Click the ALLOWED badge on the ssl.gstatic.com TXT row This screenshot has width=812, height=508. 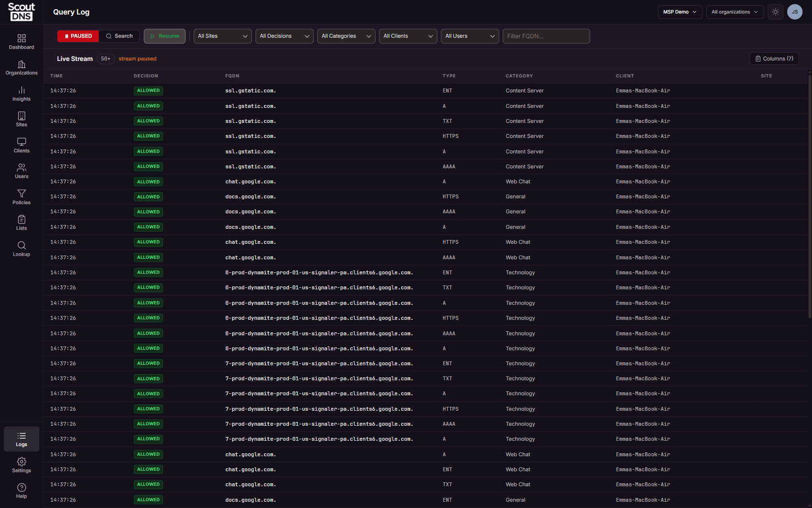pos(148,121)
